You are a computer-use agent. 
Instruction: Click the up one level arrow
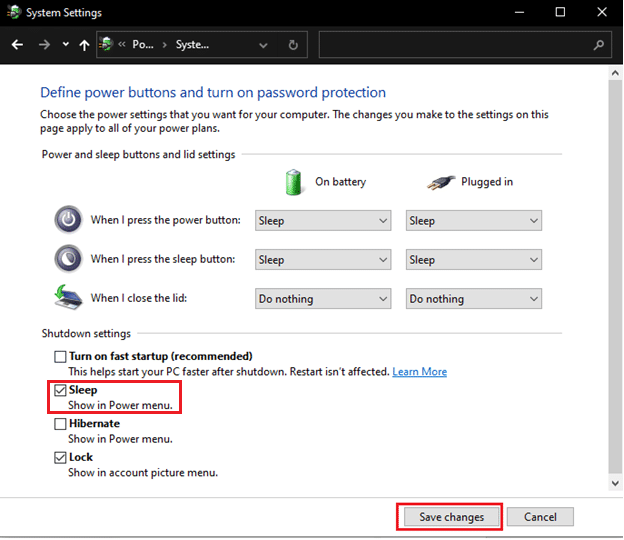84,45
